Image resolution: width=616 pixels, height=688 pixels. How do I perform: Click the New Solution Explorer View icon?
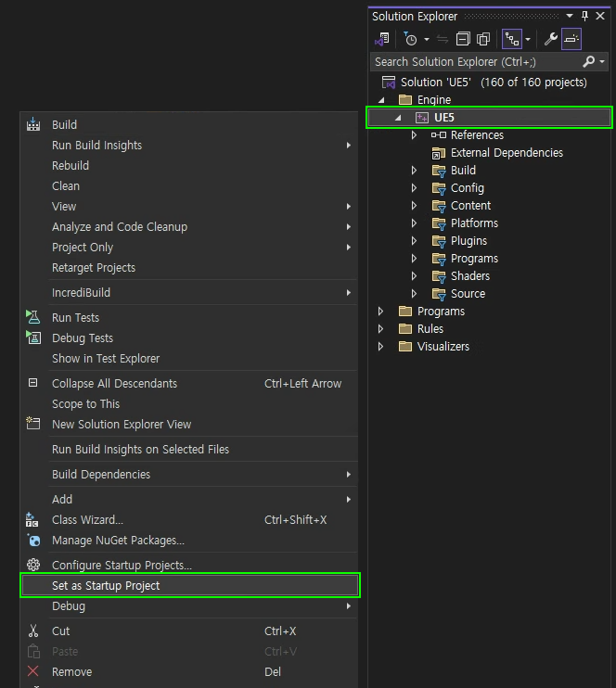pyautogui.click(x=32, y=424)
